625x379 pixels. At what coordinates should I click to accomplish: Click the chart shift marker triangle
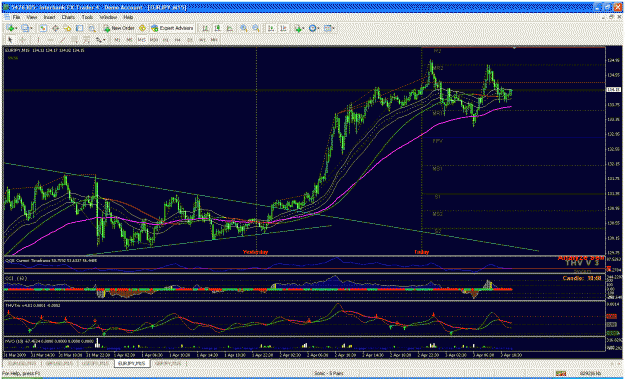(x=515, y=48)
